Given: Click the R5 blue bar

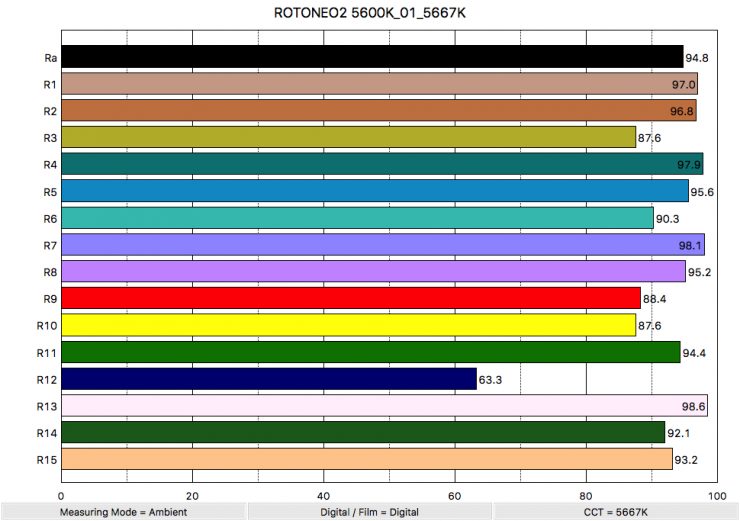Looking at the screenshot, I should pos(375,191).
